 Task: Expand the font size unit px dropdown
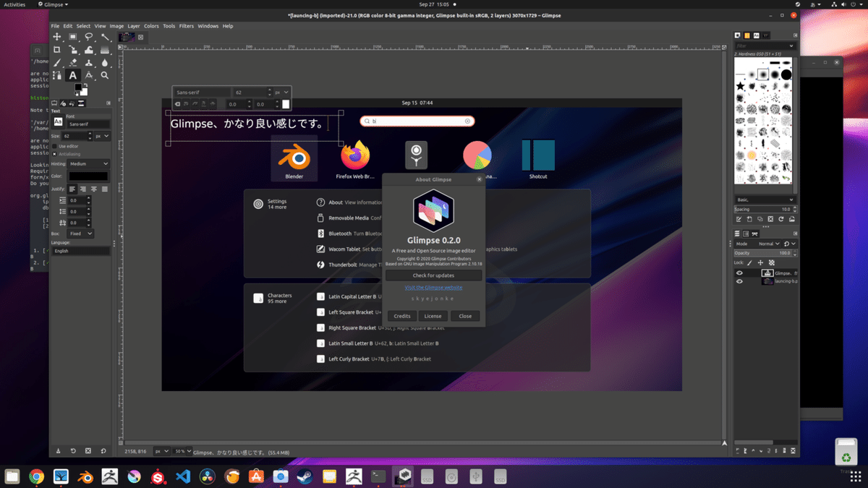pyautogui.click(x=102, y=136)
